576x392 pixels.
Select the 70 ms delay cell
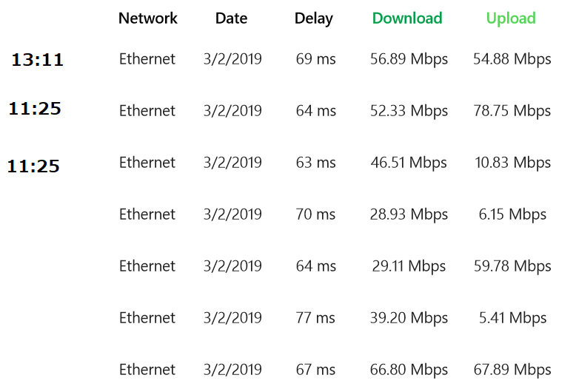pyautogui.click(x=315, y=214)
